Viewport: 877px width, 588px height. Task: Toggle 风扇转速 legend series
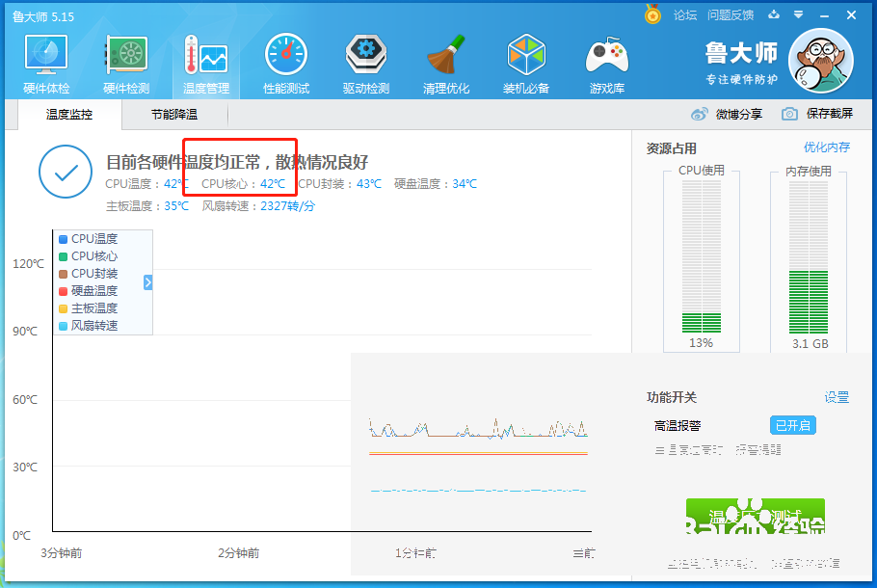[x=89, y=326]
